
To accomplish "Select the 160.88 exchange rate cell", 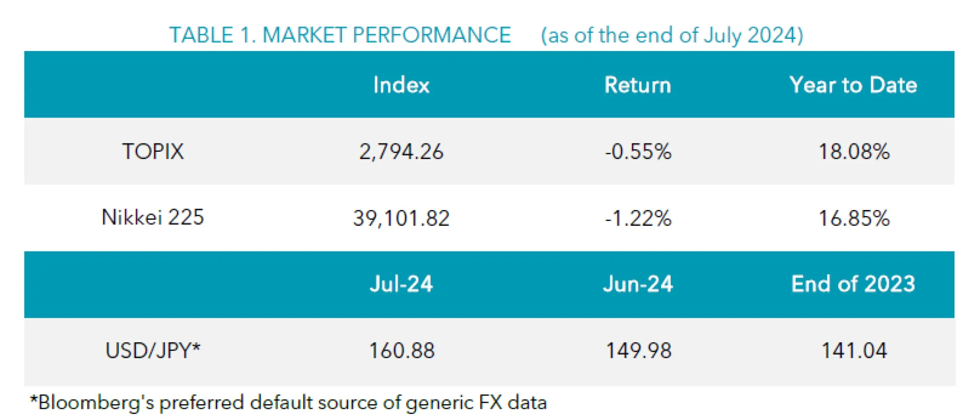I will [x=402, y=351].
